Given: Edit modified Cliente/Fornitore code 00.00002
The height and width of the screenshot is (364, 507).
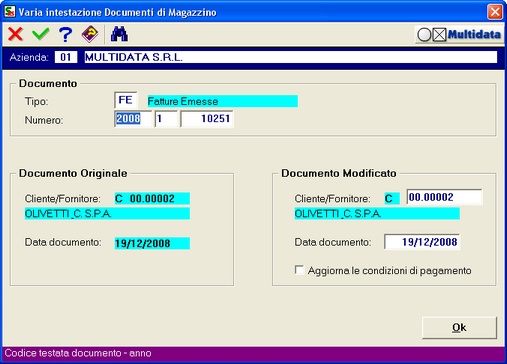Looking at the screenshot, I should 444,197.
